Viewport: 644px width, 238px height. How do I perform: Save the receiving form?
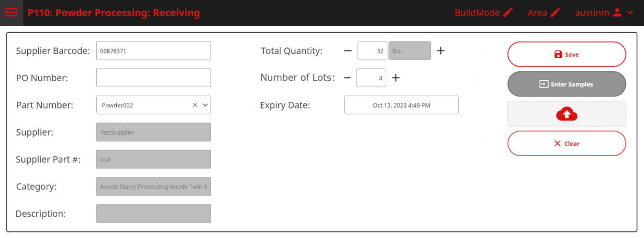(566, 54)
